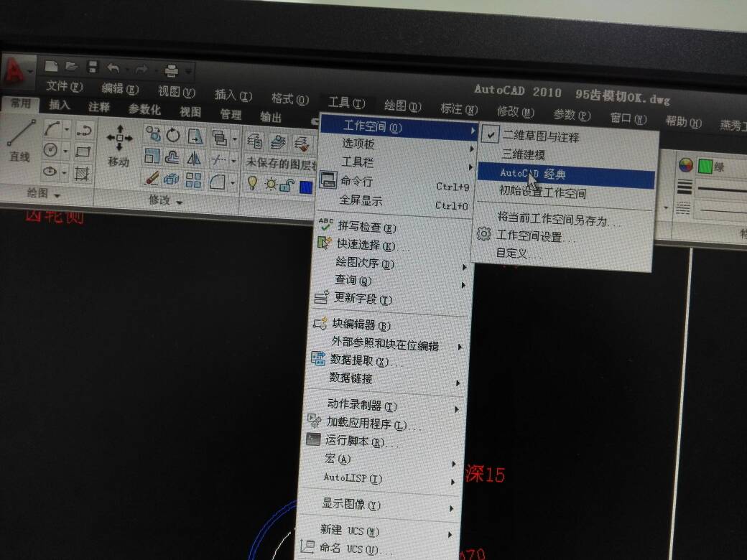Click the New file icon in quick access toolbar
747x560 pixels.
tap(52, 66)
